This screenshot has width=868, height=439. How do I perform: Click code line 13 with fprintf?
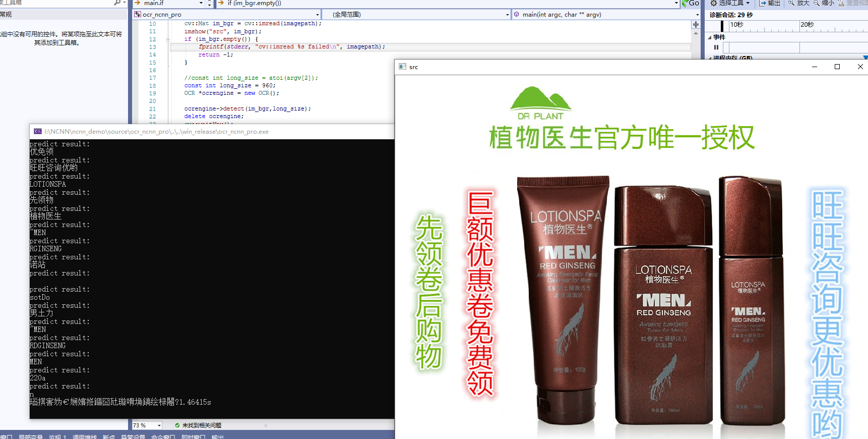pos(292,47)
